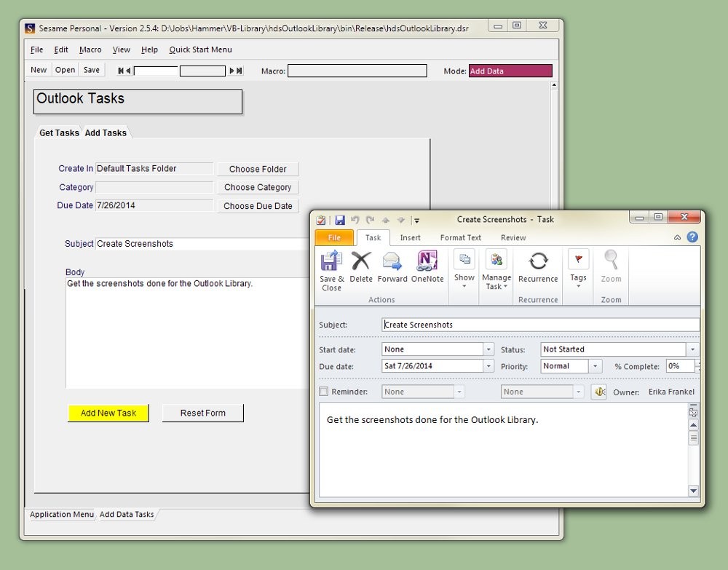The width and height of the screenshot is (728, 570).
Task: Send task to OneNote
Action: click(x=427, y=266)
